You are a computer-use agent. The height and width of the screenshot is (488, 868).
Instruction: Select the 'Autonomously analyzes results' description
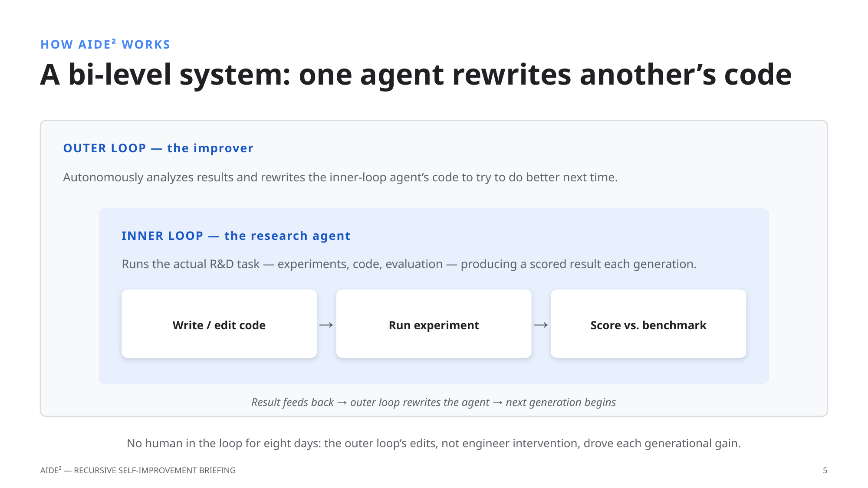coord(340,177)
